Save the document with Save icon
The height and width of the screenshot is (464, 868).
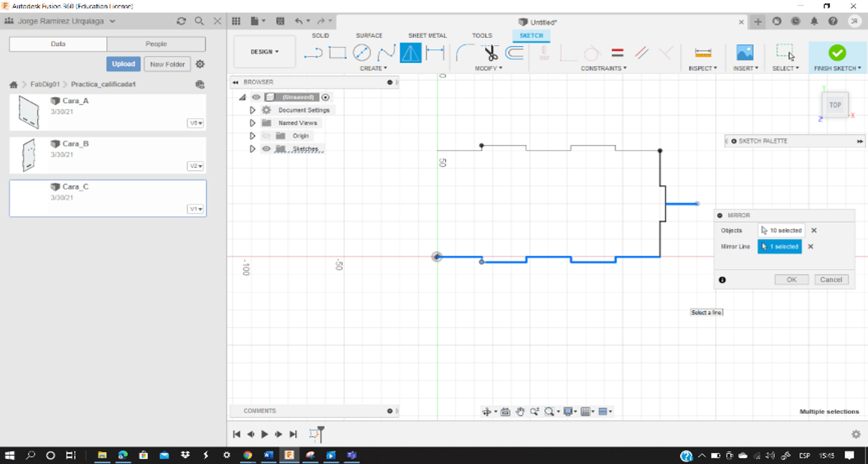(x=280, y=21)
